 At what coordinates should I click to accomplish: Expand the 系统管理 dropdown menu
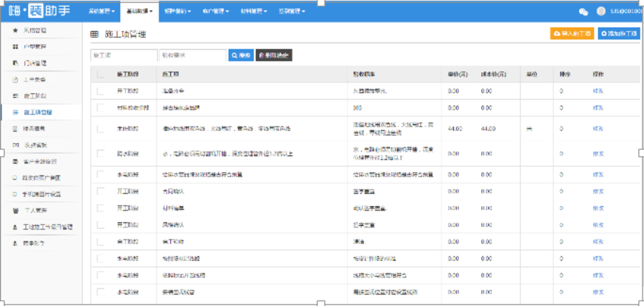101,11
